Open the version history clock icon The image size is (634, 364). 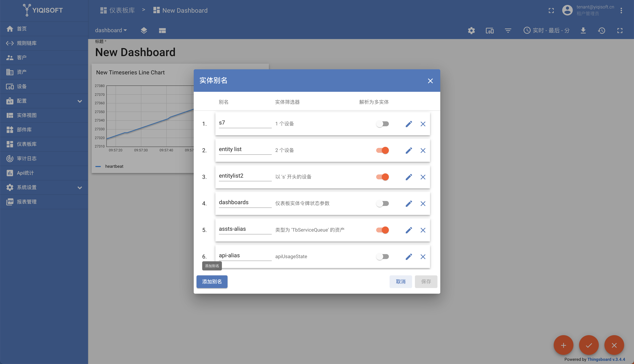(601, 30)
